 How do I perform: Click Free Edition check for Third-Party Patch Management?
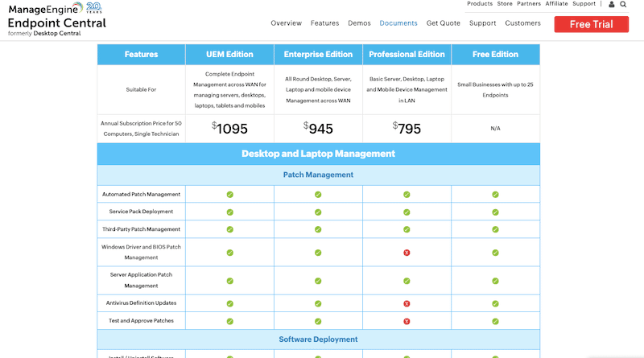[495, 229]
